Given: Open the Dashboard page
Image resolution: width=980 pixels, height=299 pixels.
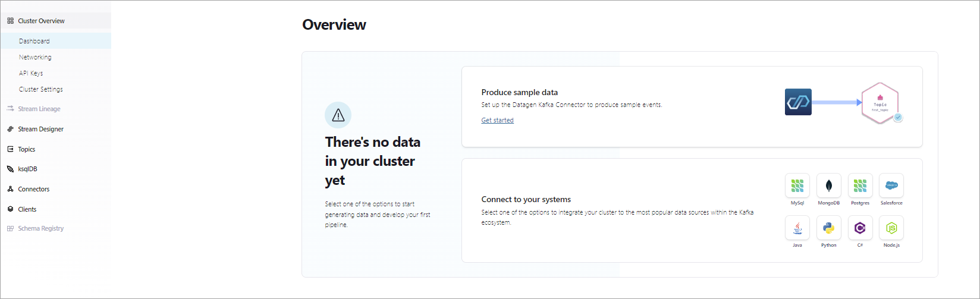Looking at the screenshot, I should tap(55, 41).
